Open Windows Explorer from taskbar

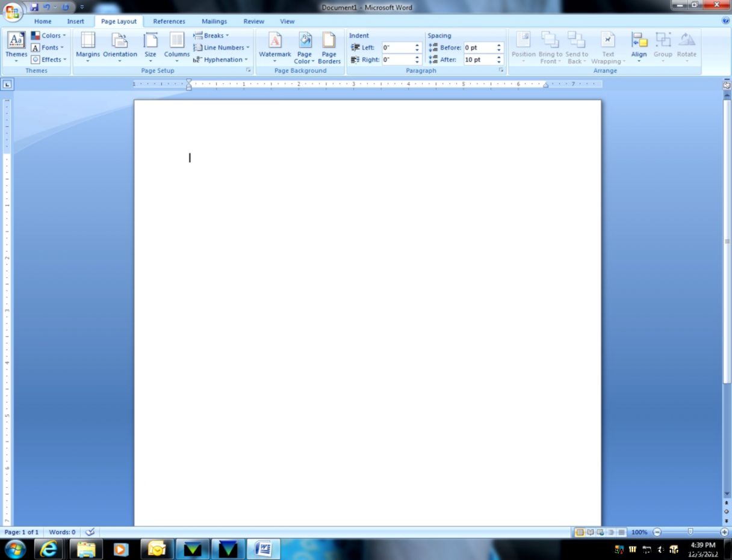tap(86, 549)
